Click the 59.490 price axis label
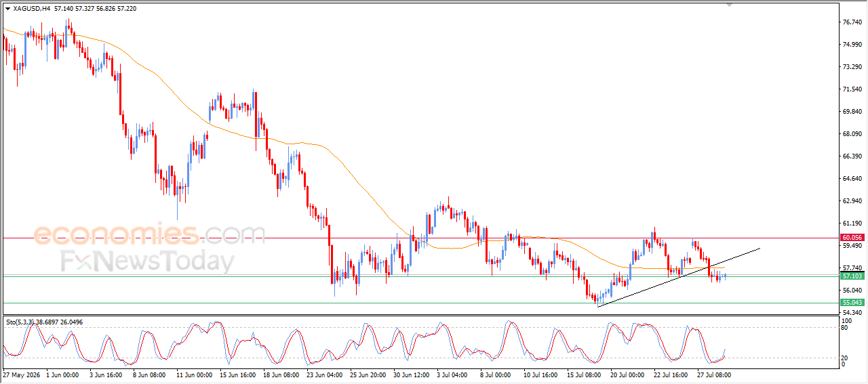 (x=852, y=246)
